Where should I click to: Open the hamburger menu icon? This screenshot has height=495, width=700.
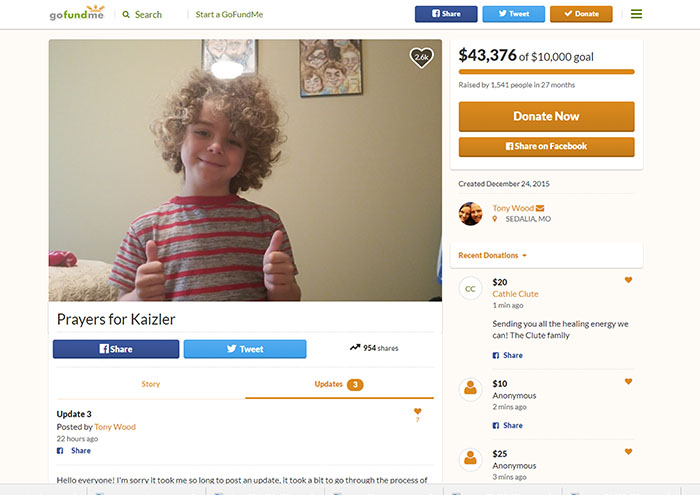636,14
